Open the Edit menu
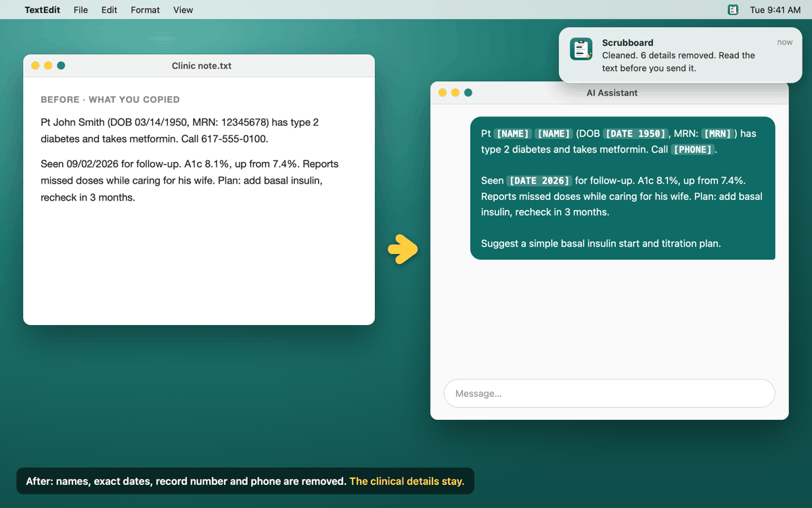The width and height of the screenshot is (812, 508). [109, 9]
